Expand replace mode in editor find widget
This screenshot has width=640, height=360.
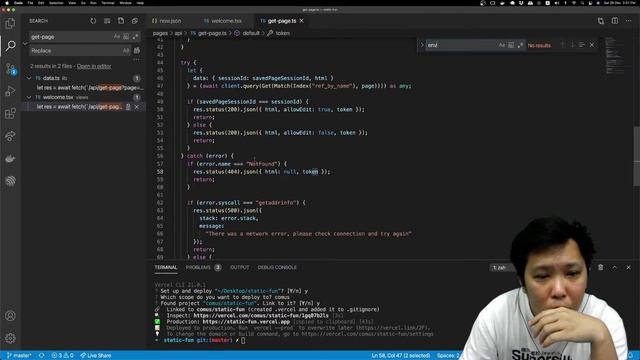click(422, 45)
